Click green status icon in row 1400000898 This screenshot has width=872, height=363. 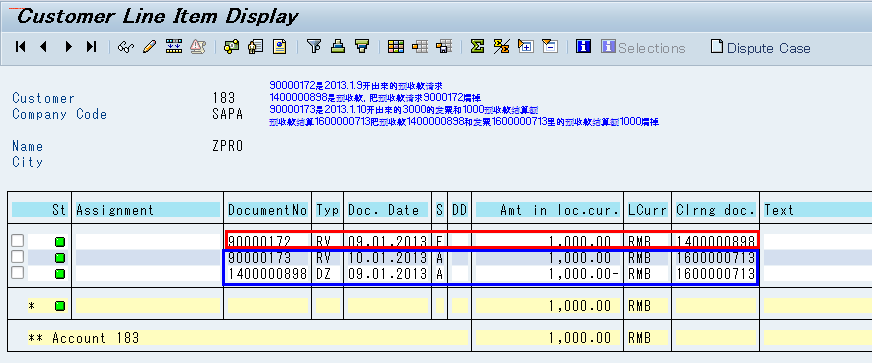coord(60,274)
